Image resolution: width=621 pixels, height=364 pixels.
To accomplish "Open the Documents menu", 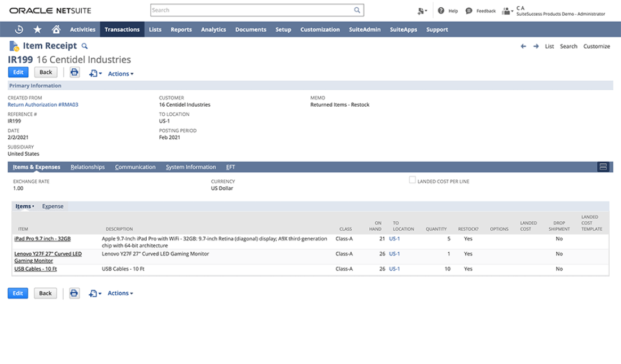I will click(251, 29).
